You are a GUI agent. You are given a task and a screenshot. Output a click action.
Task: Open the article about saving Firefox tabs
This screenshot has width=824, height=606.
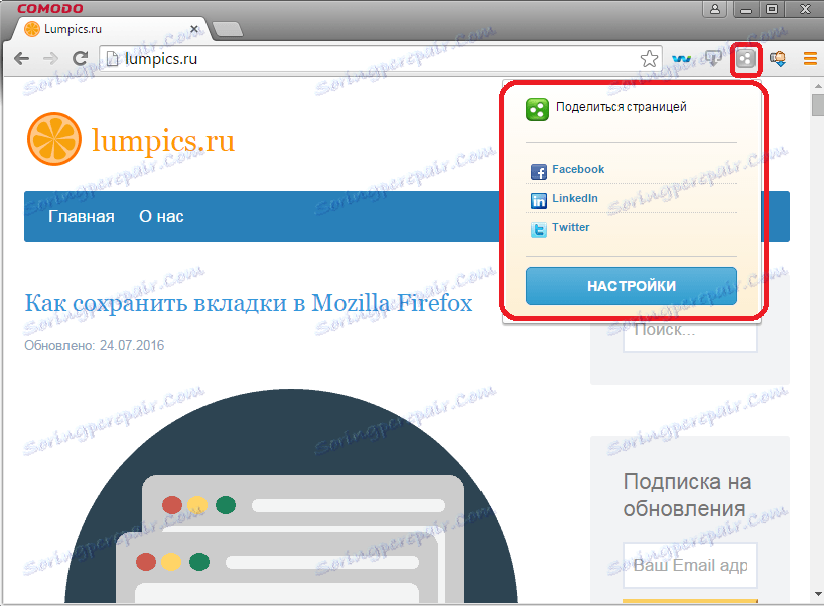247,303
